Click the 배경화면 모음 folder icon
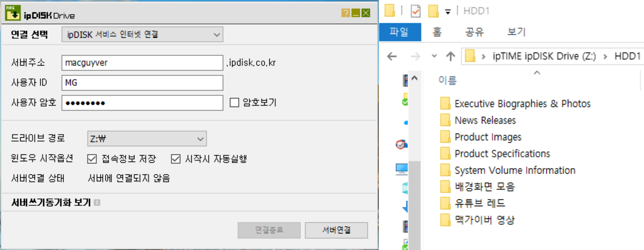The width and height of the screenshot is (644, 250). [x=445, y=186]
